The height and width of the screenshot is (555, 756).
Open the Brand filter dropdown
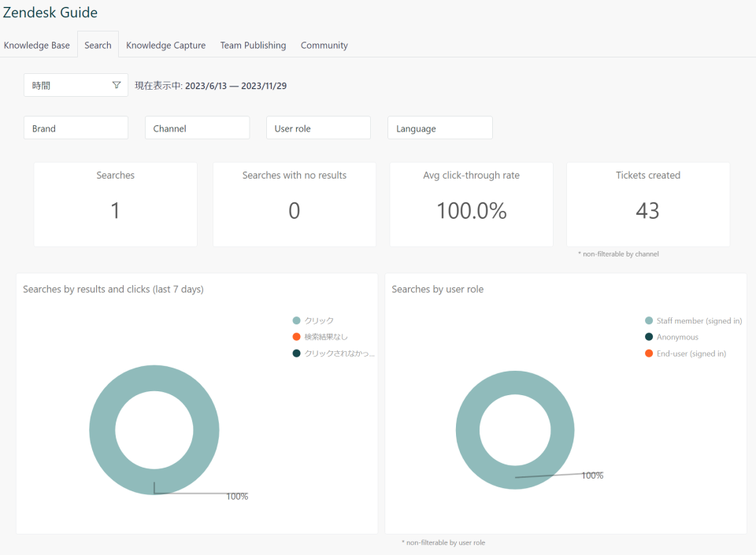[76, 127]
